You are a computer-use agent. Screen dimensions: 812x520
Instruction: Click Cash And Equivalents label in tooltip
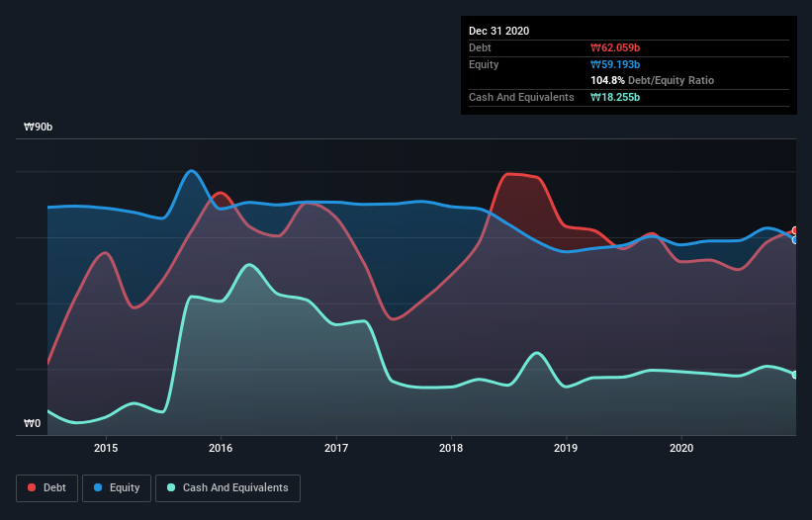pos(521,97)
